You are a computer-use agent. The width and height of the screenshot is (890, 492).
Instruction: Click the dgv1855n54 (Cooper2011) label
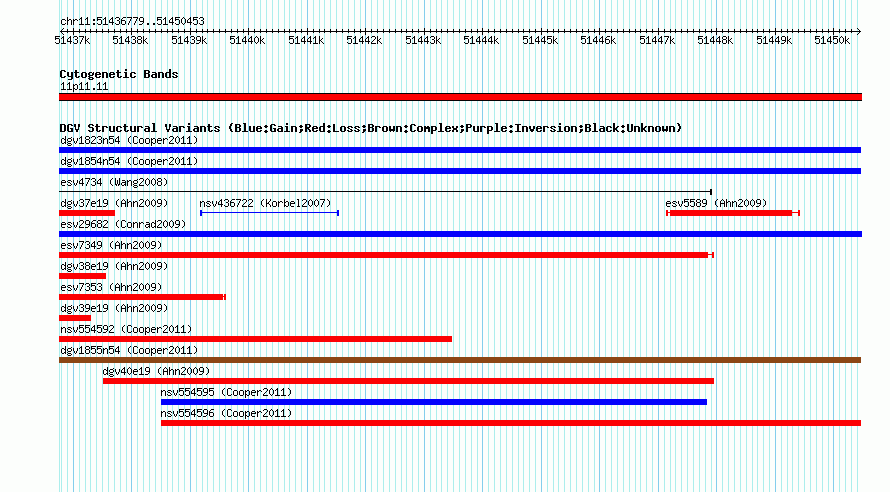click(x=129, y=350)
